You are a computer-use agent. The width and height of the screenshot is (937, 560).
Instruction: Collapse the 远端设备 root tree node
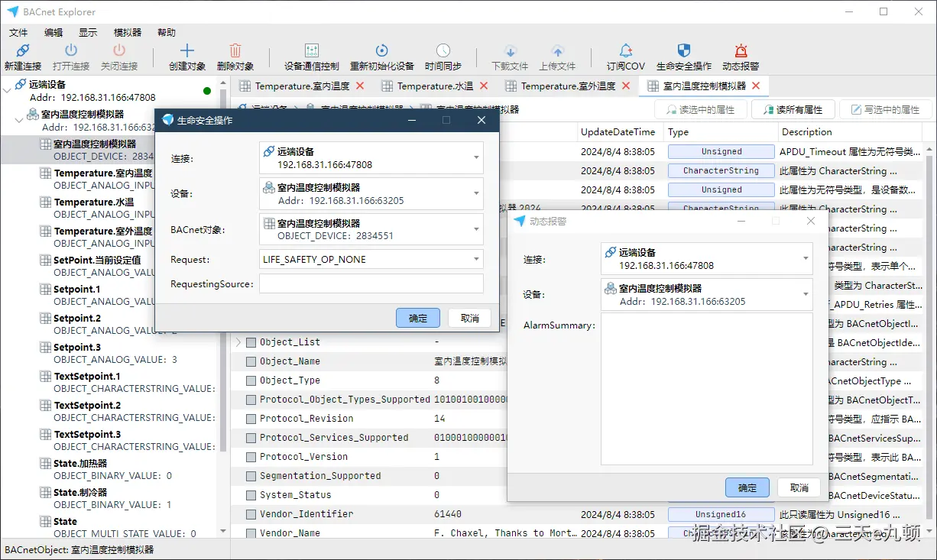(x=7, y=89)
